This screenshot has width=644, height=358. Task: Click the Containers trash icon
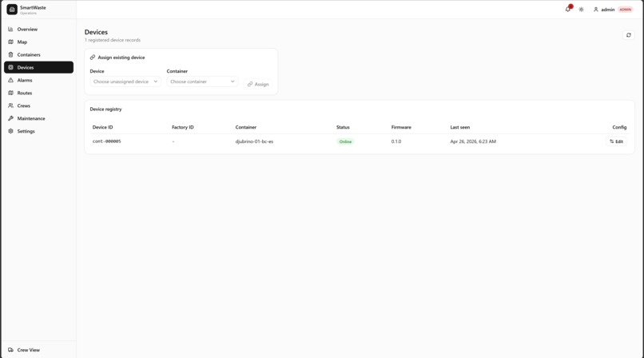coord(10,54)
